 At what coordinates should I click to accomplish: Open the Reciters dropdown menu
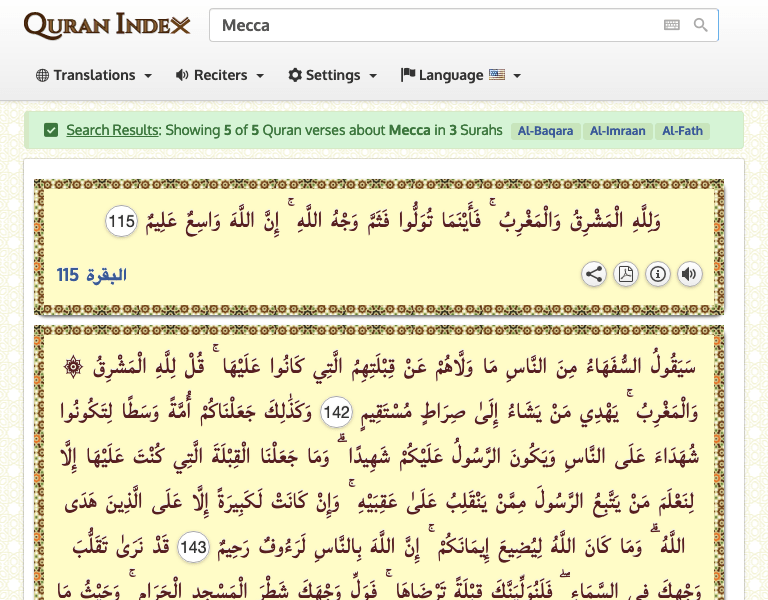(220, 75)
